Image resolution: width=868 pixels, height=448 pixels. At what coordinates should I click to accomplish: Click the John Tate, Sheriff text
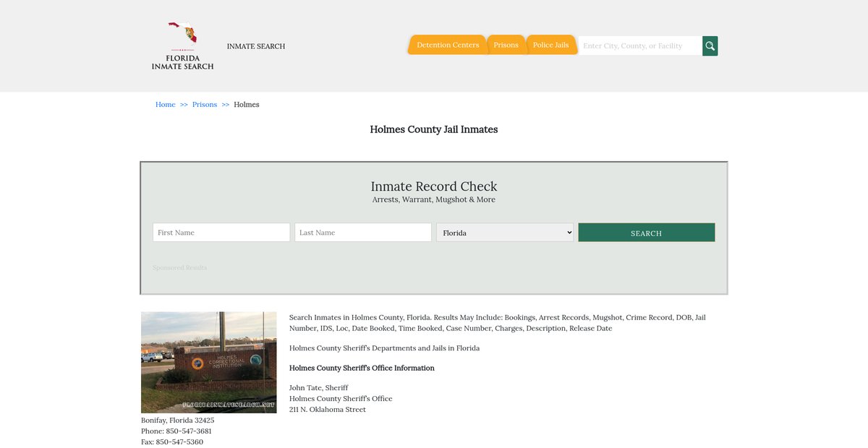point(319,388)
